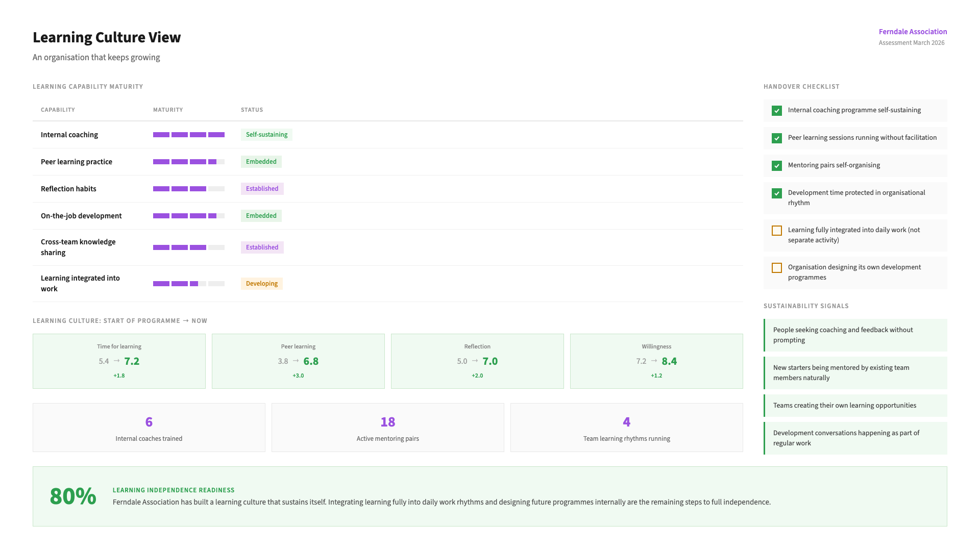Select the Maturity column header
The width and height of the screenshot is (980, 551).
(x=167, y=110)
